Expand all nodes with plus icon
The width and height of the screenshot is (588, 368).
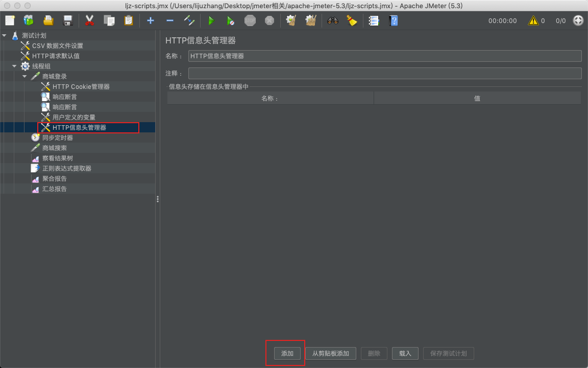pos(151,20)
